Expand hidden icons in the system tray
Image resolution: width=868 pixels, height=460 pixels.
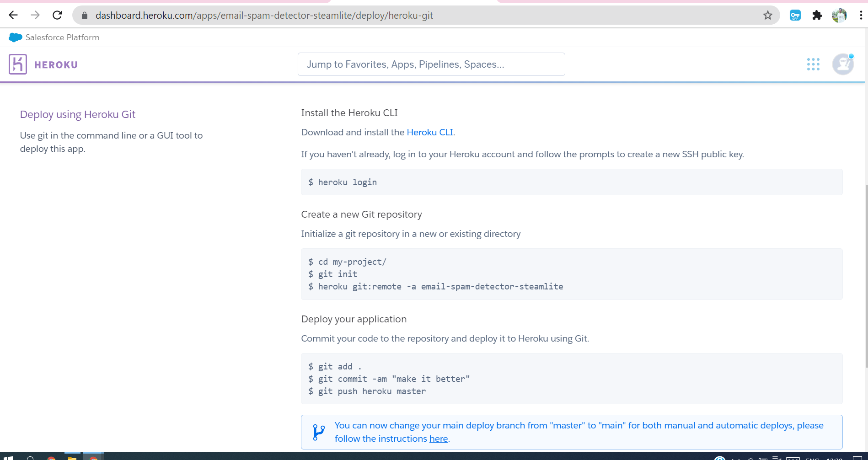(x=735, y=458)
